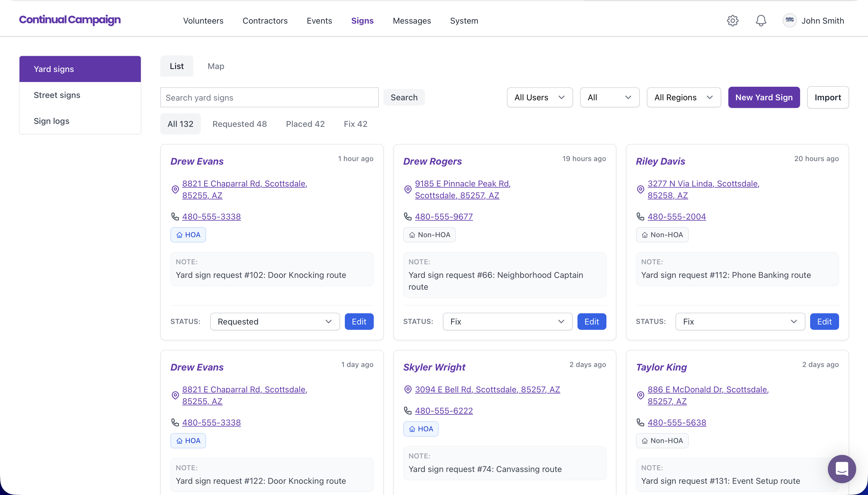Open the settings gear icon
Screen dimensions: 868x495
732,21
